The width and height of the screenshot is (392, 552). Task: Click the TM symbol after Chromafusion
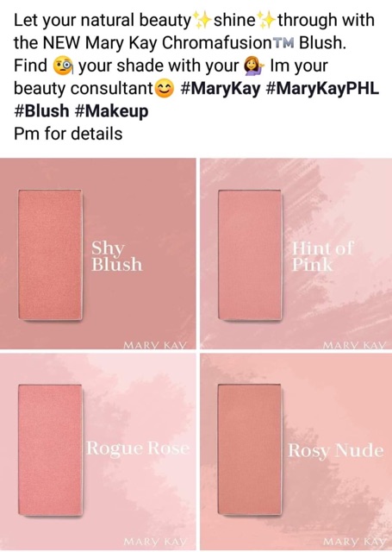(283, 43)
